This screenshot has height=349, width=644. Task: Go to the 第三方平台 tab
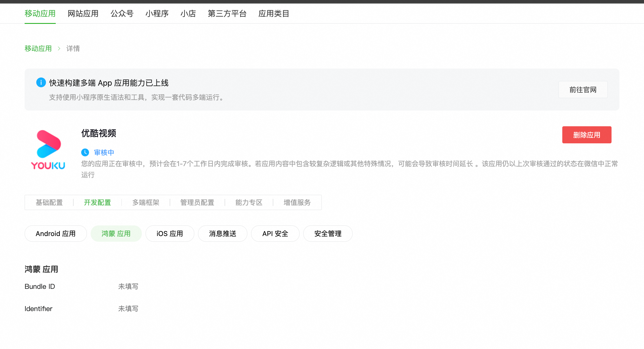click(227, 14)
